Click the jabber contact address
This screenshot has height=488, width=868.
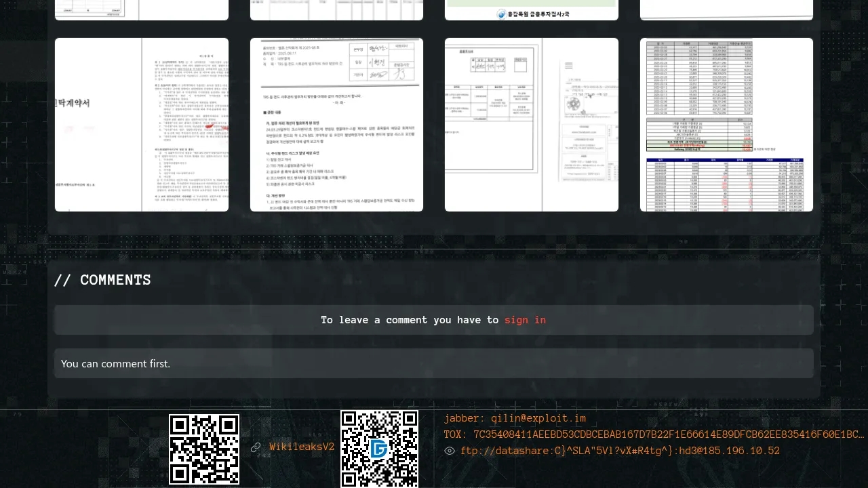click(538, 418)
